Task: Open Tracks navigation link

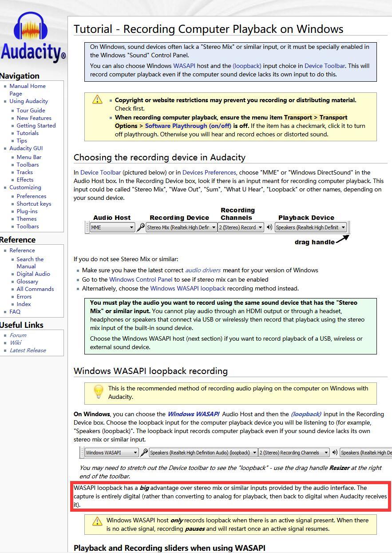Action: (25, 172)
